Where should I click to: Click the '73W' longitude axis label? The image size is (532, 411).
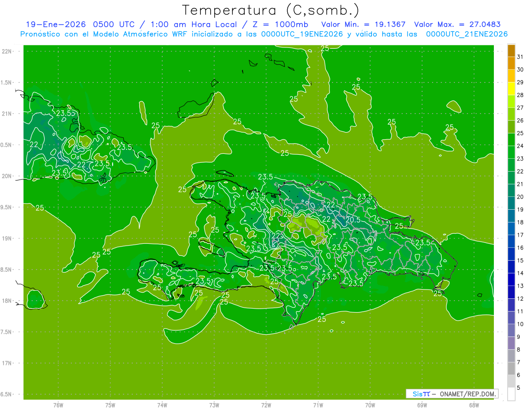coord(214,405)
